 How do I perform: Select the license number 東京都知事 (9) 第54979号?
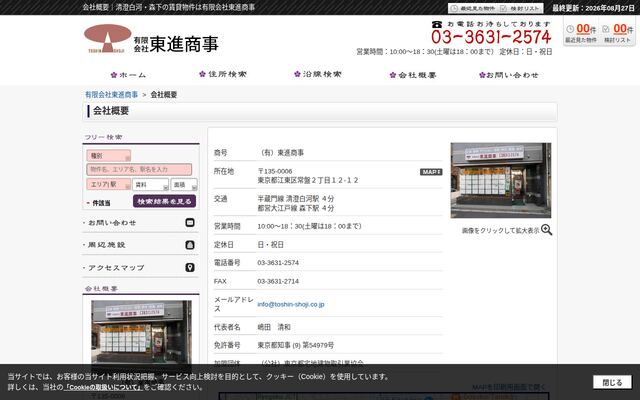(x=296, y=345)
